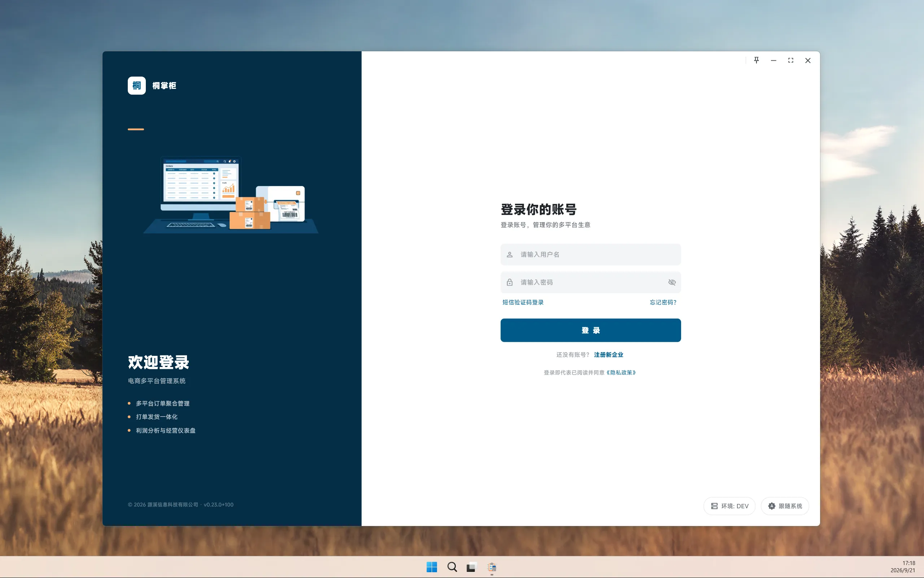Click the 桐 logo icon

click(x=137, y=86)
